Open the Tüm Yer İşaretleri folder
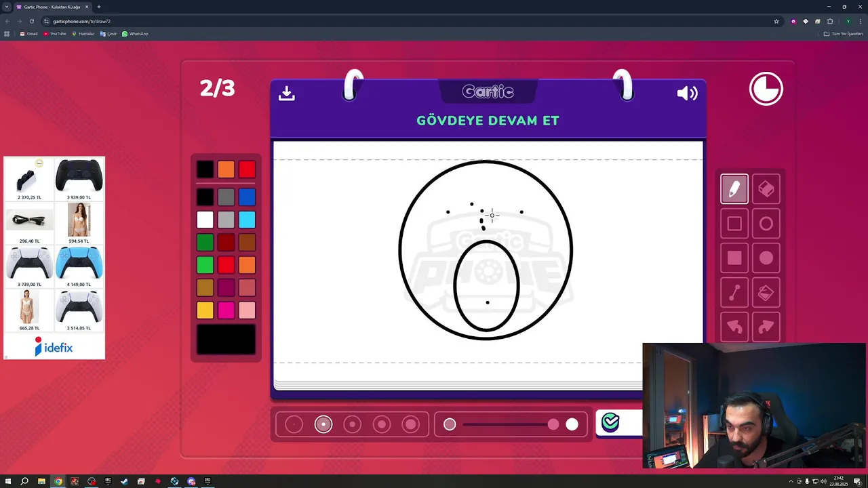Viewport: 868px width, 488px height. coord(843,34)
